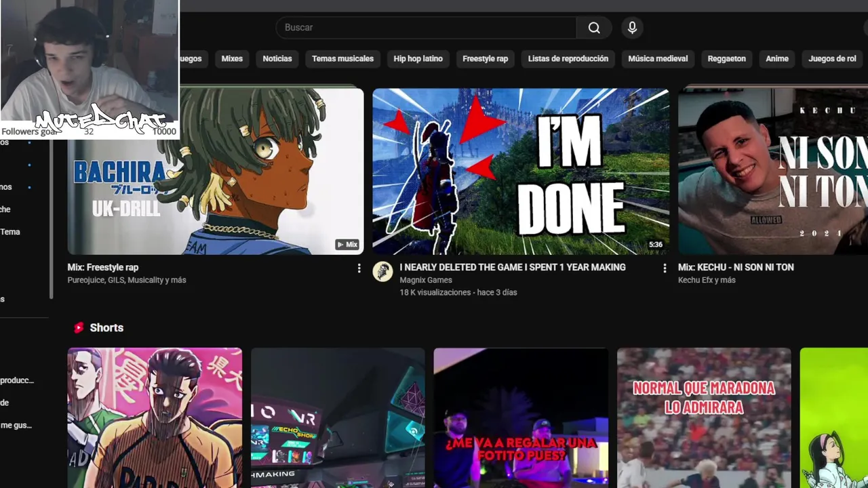Open the Normal que Maradona lo admirara Short
868x488 pixels.
pos(704,418)
